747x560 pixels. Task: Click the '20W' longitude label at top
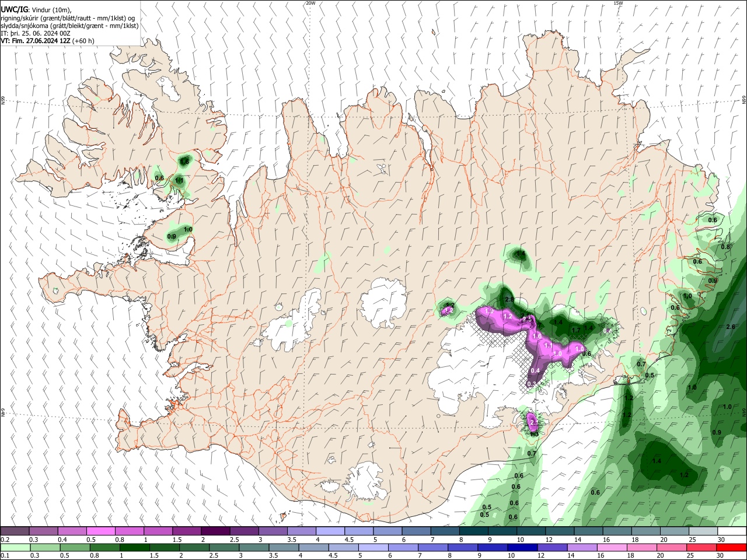pyautogui.click(x=310, y=3)
